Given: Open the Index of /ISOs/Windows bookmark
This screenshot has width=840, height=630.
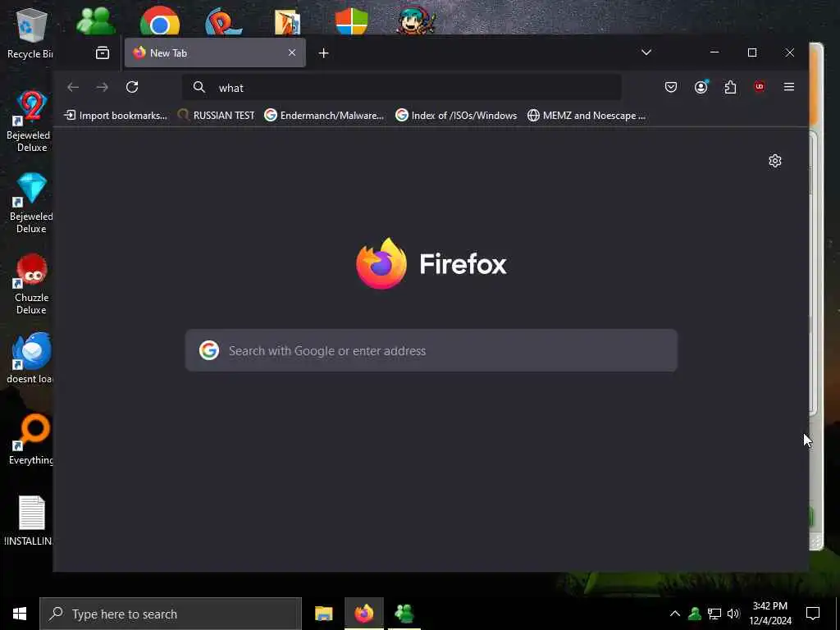Looking at the screenshot, I should [456, 115].
